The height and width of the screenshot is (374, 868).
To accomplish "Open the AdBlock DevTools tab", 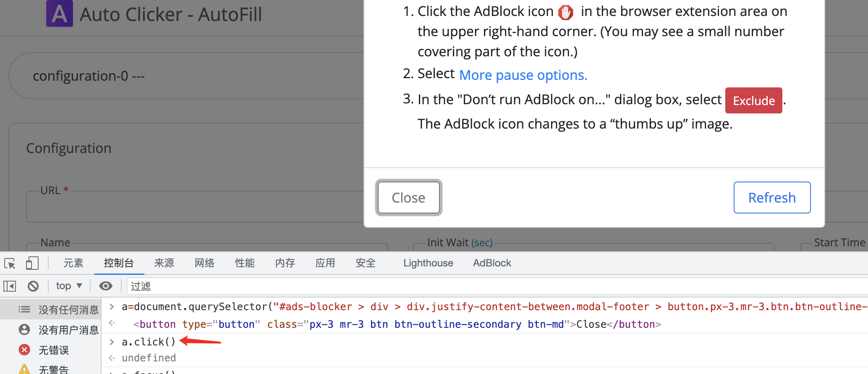I will point(492,263).
